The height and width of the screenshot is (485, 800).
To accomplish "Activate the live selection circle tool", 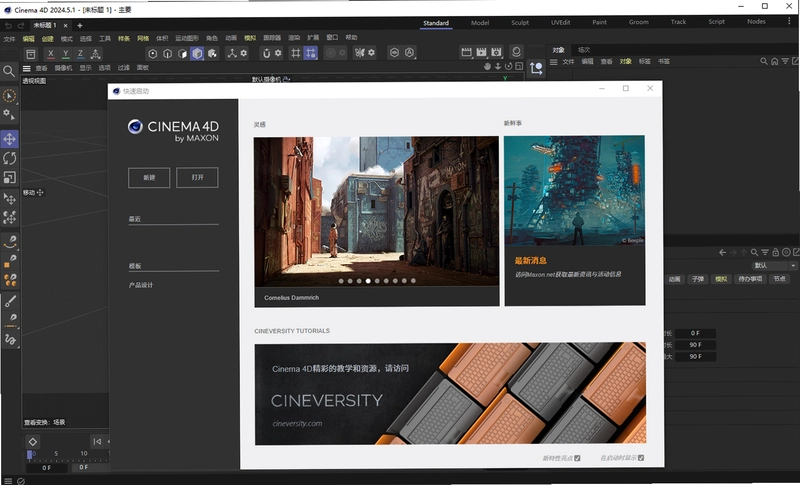I will click(x=9, y=96).
